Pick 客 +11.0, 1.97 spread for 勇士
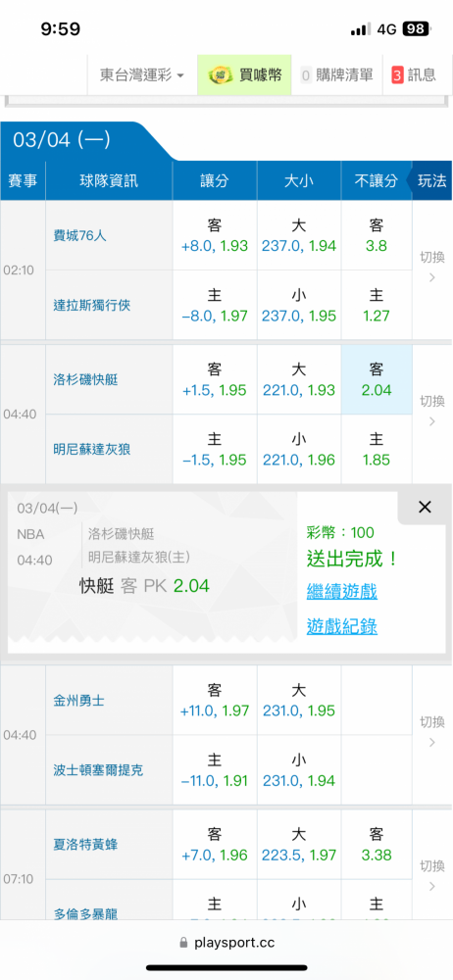The width and height of the screenshot is (453, 980). pos(215,701)
